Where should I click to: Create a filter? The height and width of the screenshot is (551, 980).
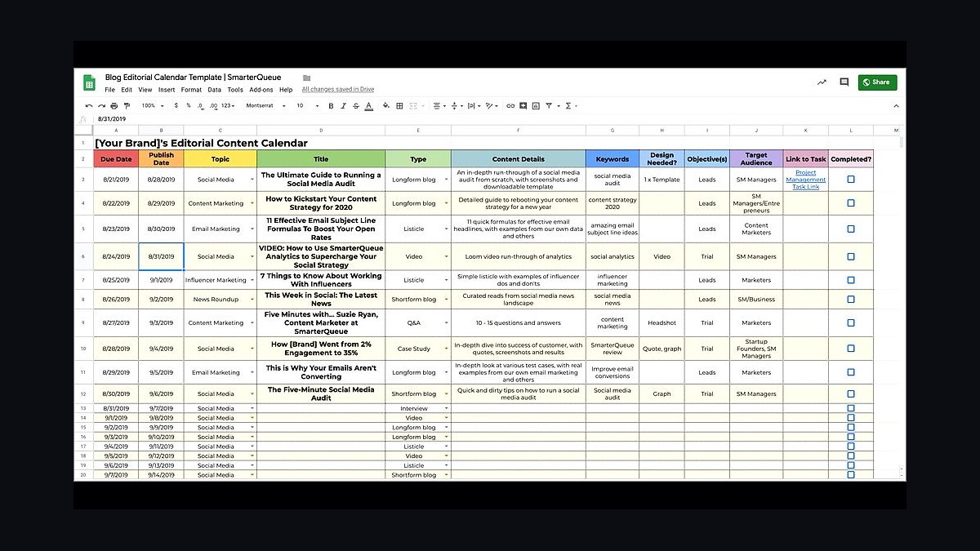[549, 105]
